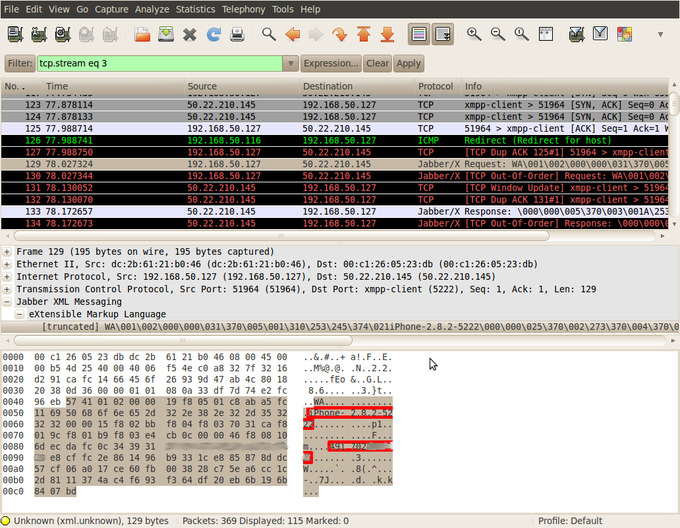Collapse the Jabber XML Messaging node
The image size is (680, 528).
tap(8, 301)
